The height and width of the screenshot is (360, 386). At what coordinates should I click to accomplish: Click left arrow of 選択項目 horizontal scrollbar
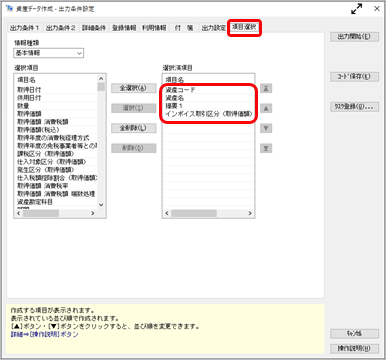(x=19, y=213)
